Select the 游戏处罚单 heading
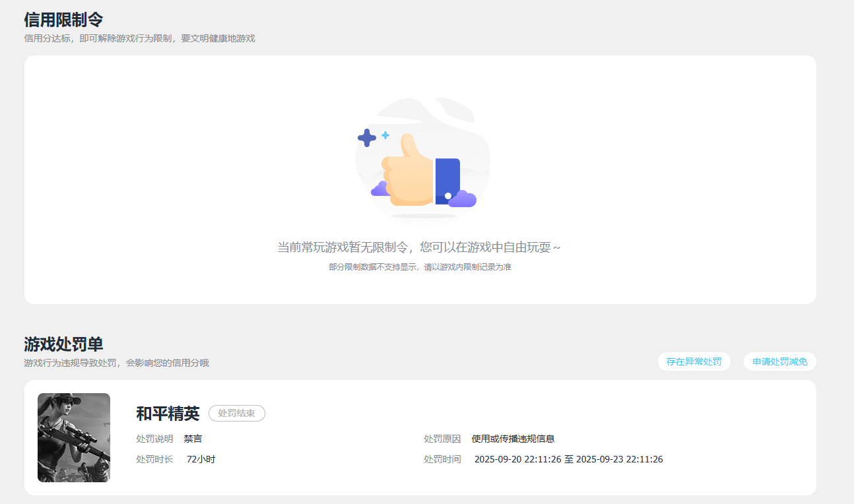Screen dimensions: 854x504 [63, 344]
